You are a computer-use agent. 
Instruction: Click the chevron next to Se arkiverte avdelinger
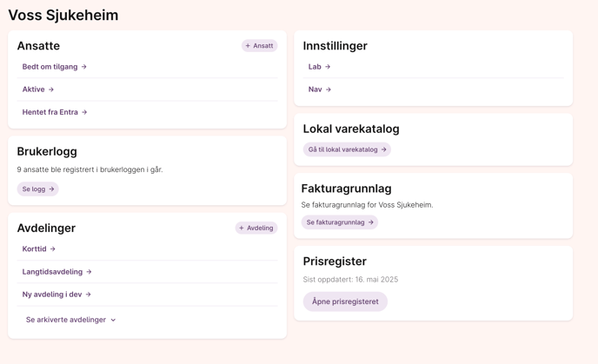[113, 321]
